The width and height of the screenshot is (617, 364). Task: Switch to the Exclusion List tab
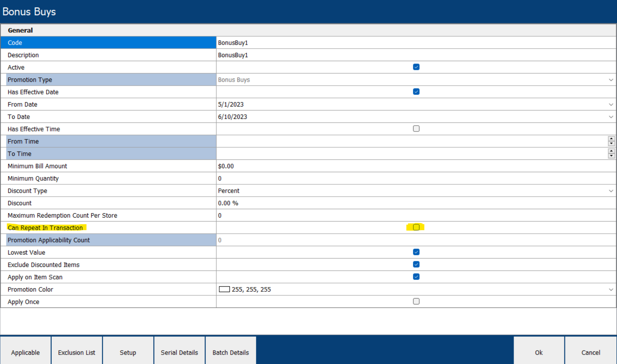coord(77,352)
